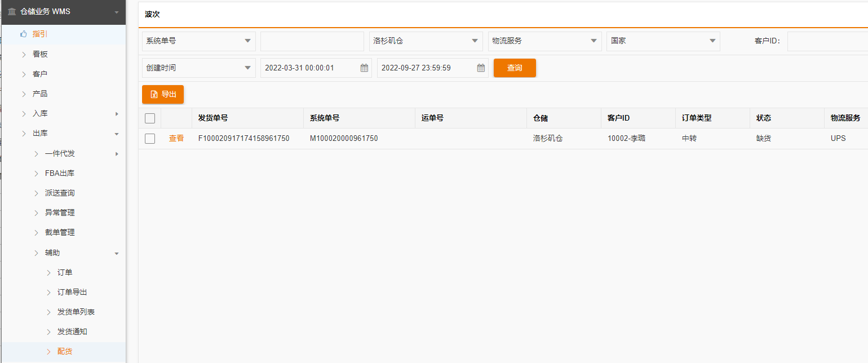
Task: Click the orange 查询 button
Action: click(x=515, y=68)
